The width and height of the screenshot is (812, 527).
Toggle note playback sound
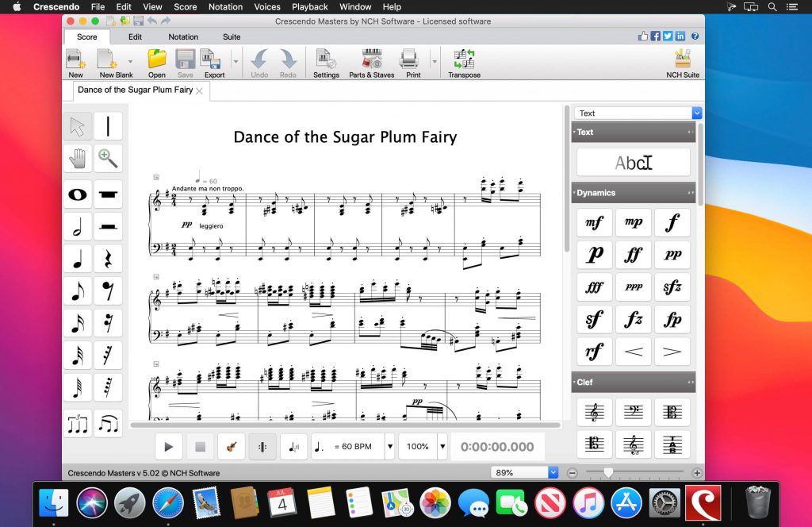click(294, 447)
